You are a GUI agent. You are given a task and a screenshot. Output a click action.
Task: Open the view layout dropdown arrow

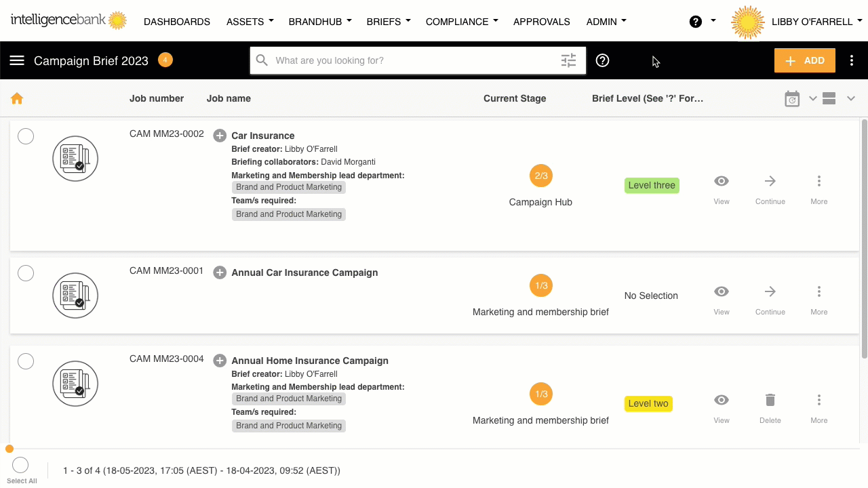pos(851,99)
